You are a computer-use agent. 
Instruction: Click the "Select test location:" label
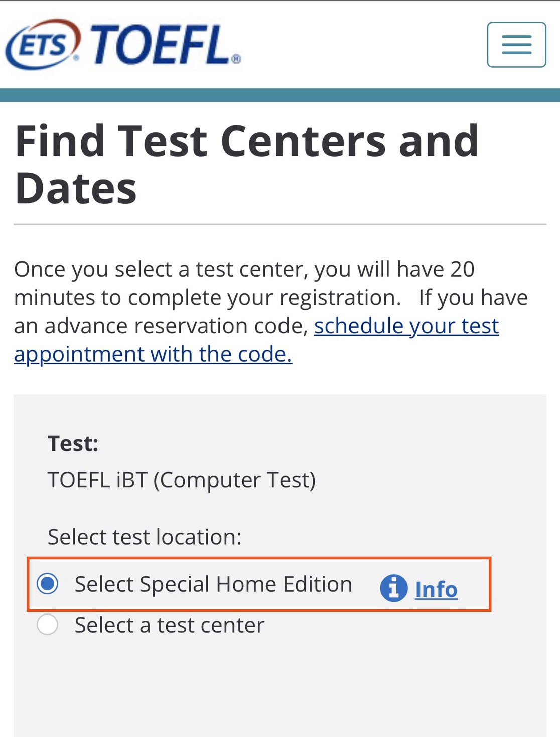coord(145,537)
